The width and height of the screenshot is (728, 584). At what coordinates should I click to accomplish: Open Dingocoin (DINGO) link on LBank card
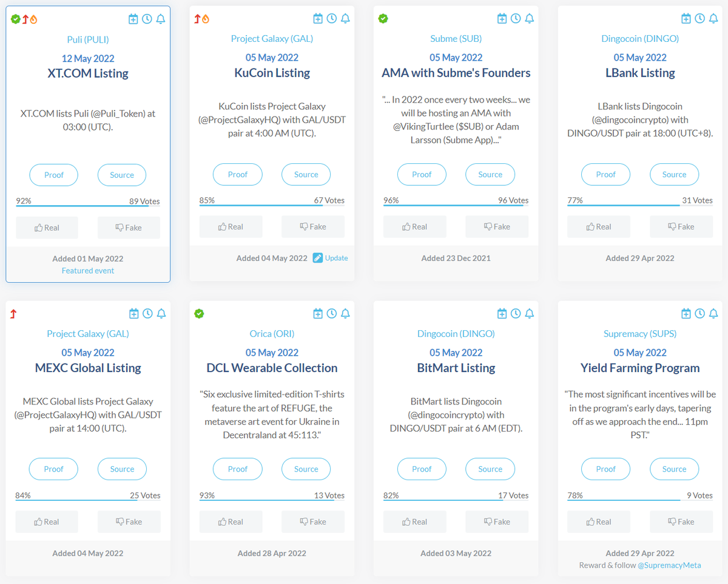pyautogui.click(x=640, y=39)
